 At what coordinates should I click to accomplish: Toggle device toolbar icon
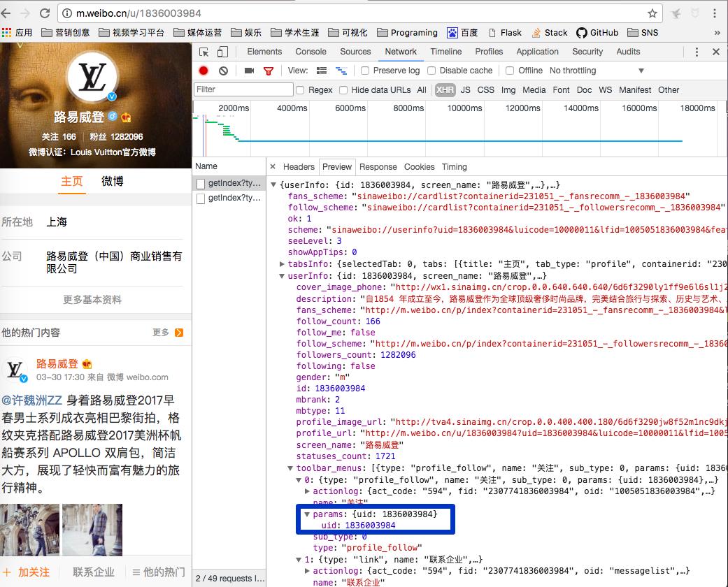point(222,52)
